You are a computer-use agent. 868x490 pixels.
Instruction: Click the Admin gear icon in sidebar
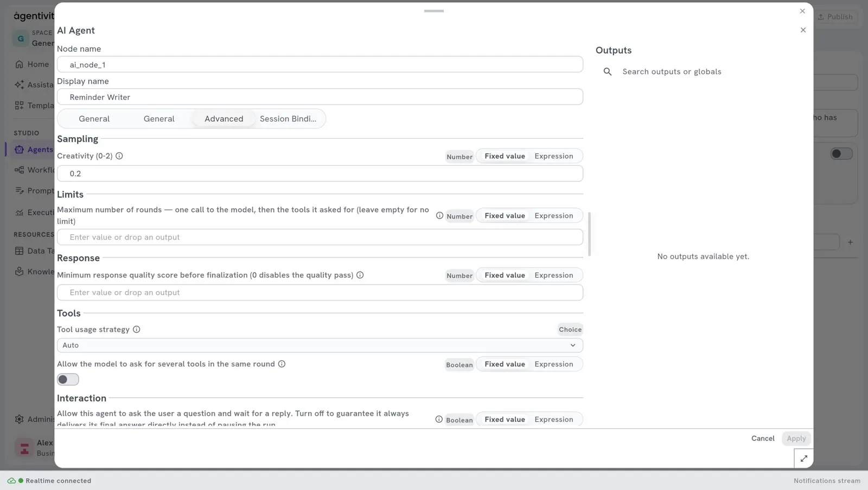[x=20, y=420]
